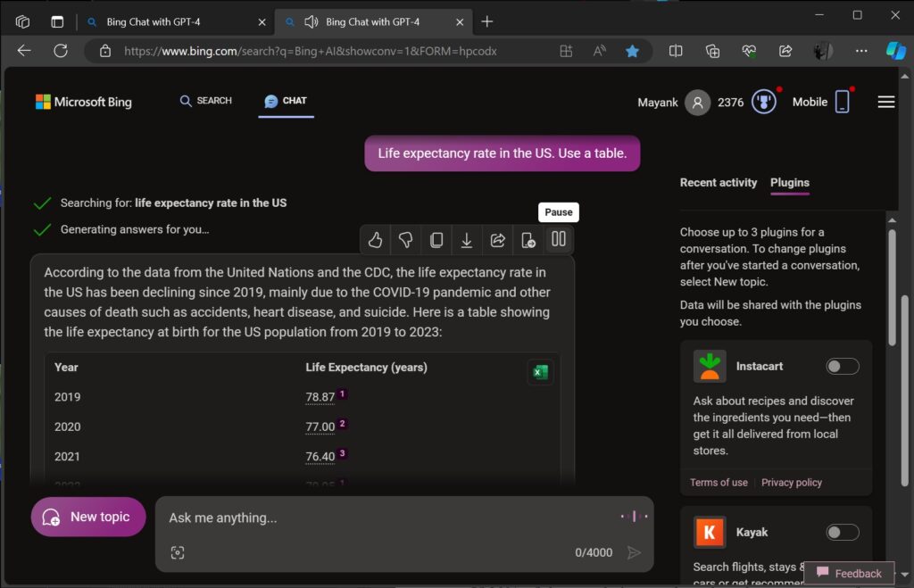Use visual search in the chat input box
This screenshot has width=914, height=588.
tap(178, 552)
